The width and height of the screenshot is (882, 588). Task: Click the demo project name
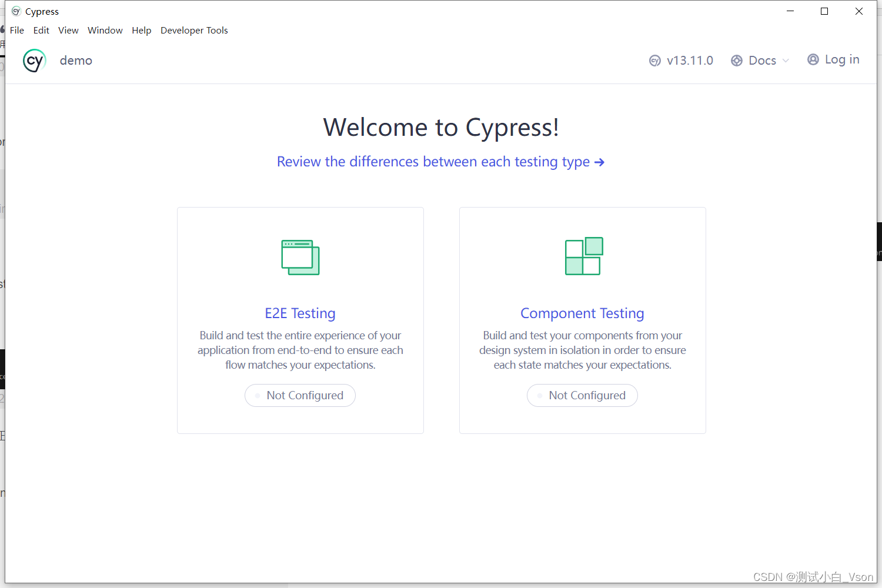coord(76,61)
